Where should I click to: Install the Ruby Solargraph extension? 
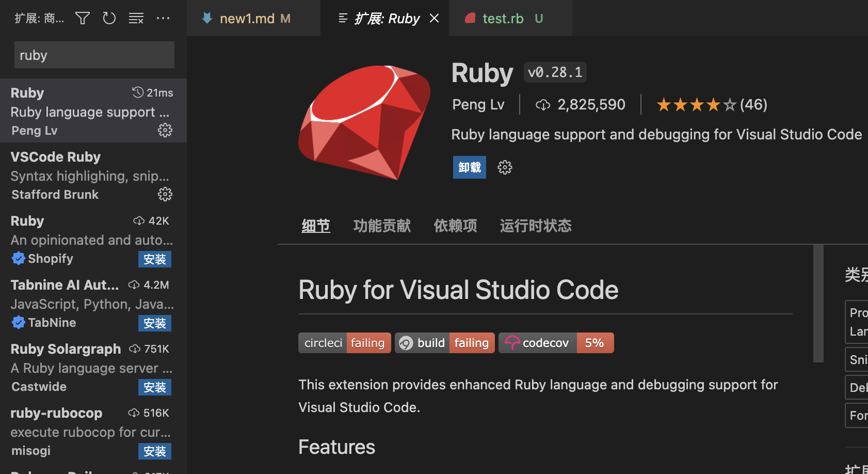point(154,387)
